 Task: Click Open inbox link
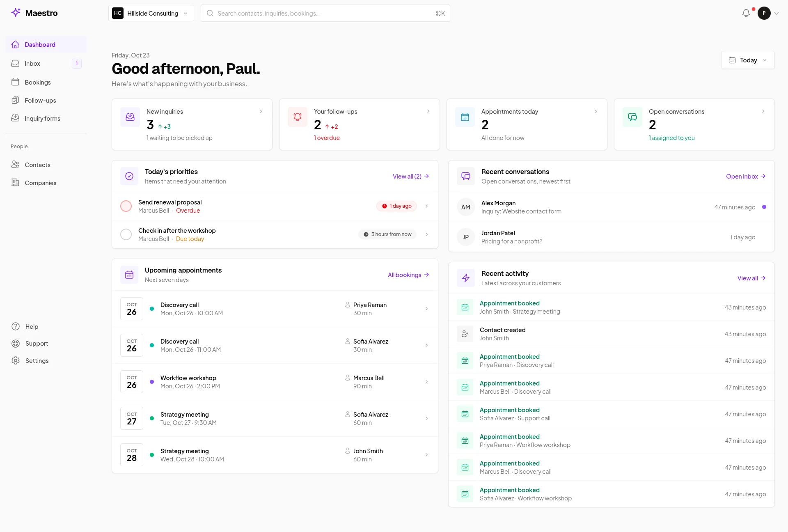point(746,176)
